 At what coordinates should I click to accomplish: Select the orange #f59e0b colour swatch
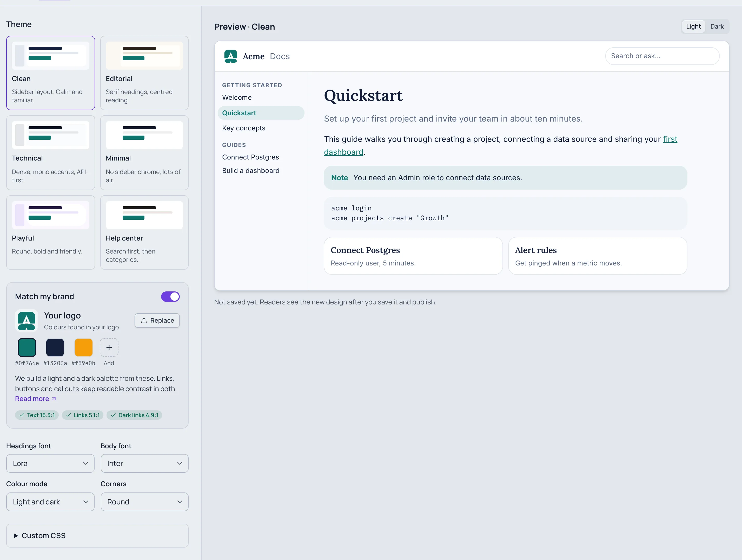coord(83,347)
